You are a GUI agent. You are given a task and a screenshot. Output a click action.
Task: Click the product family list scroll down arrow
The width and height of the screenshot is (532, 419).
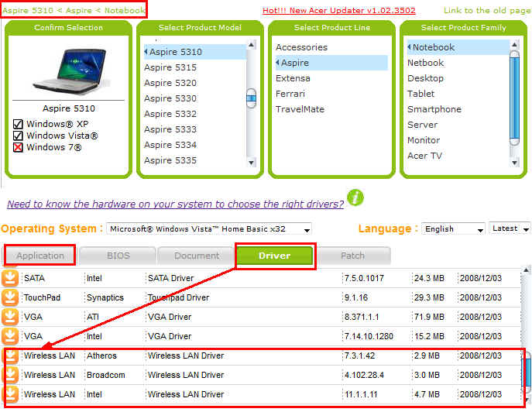pyautogui.click(x=515, y=163)
